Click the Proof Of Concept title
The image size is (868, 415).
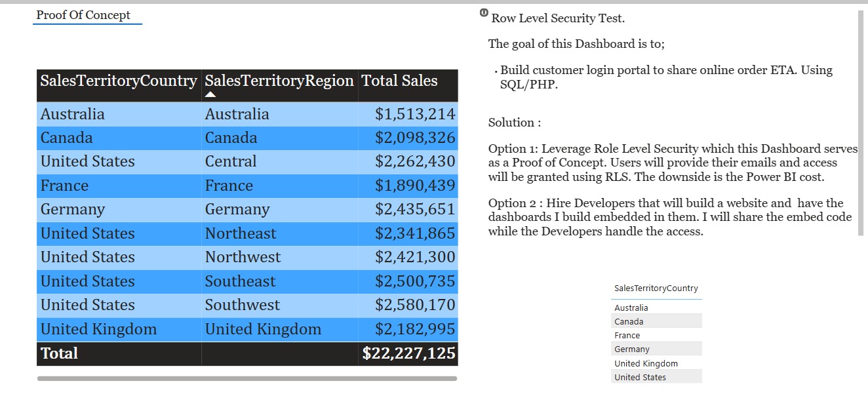pos(83,15)
